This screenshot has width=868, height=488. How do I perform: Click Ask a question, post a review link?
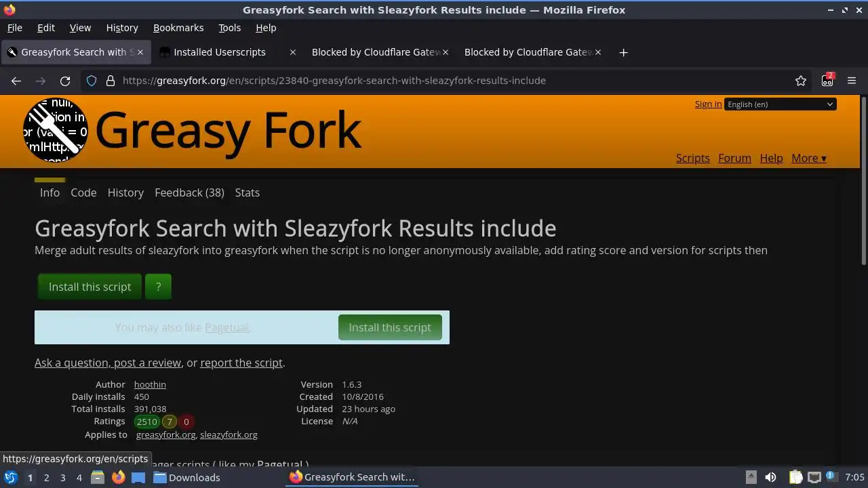coord(108,363)
